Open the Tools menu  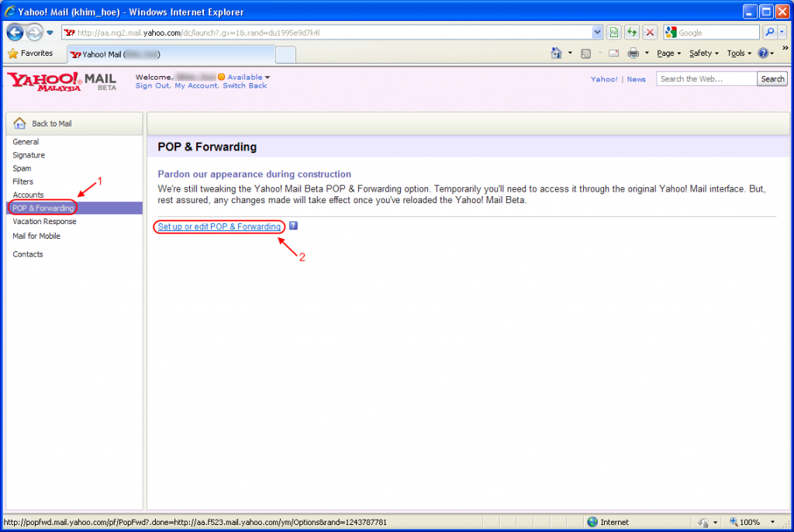739,54
